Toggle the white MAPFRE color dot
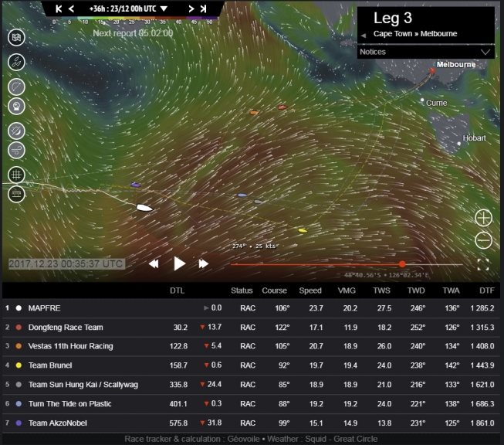 coord(19,308)
